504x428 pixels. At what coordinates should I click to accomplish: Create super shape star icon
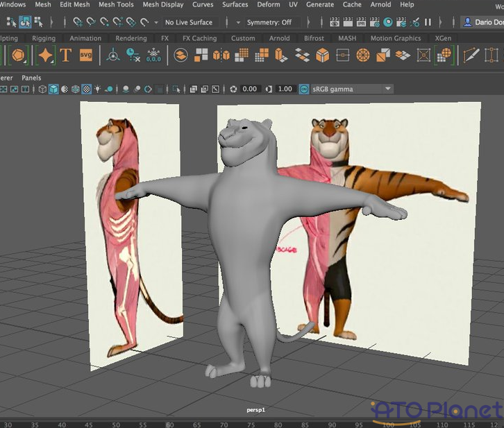click(x=45, y=55)
